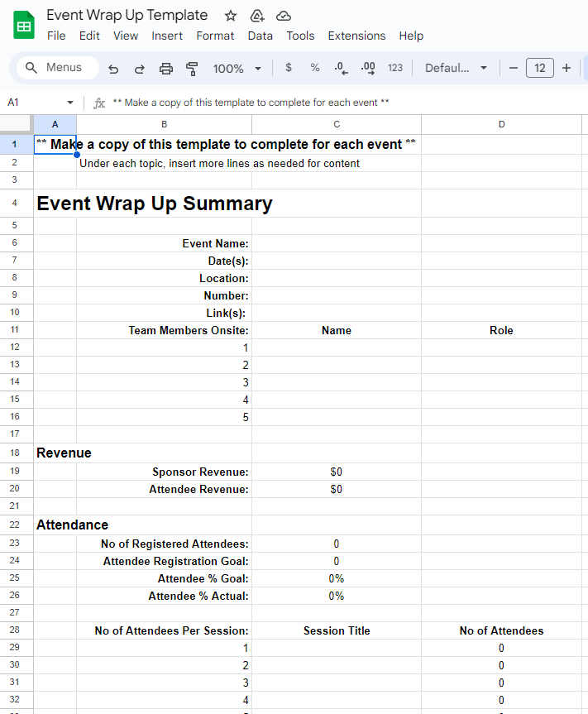Increase font size with plus button
Screen dimensions: 588x714
566,68
